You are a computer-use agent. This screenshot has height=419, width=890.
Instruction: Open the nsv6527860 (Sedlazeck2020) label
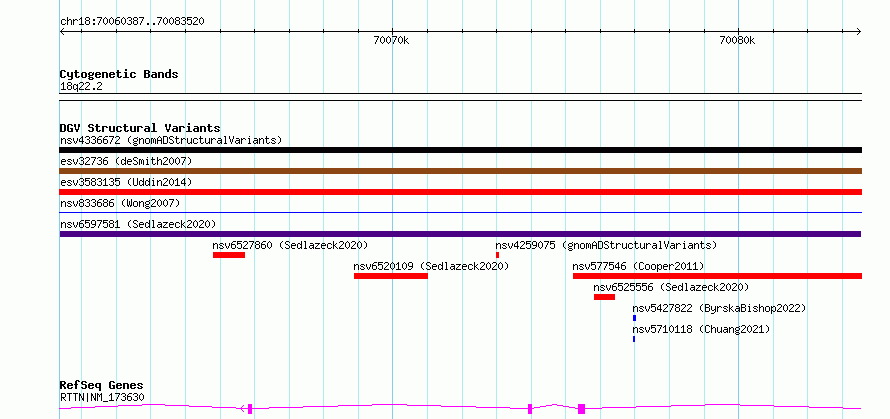tap(291, 245)
